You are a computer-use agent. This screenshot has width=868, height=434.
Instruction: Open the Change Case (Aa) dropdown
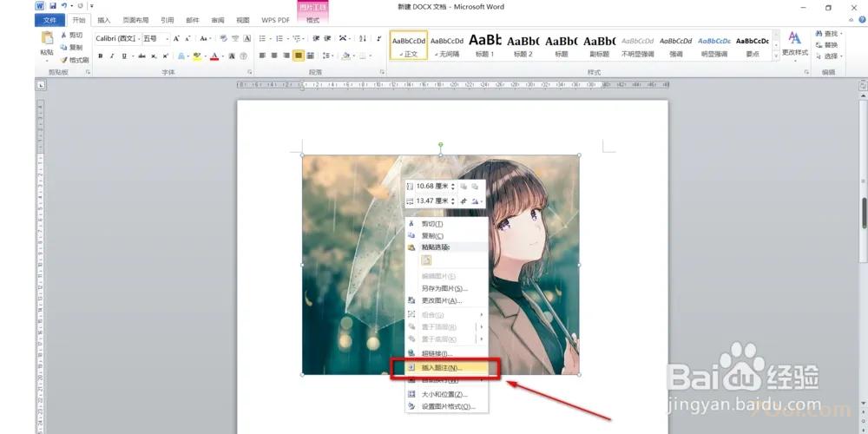coord(206,38)
